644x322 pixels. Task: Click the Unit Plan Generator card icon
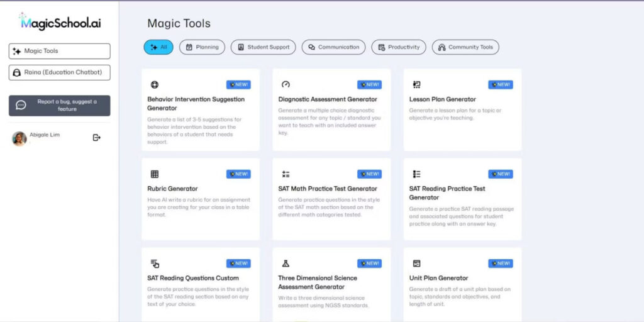[x=416, y=264]
